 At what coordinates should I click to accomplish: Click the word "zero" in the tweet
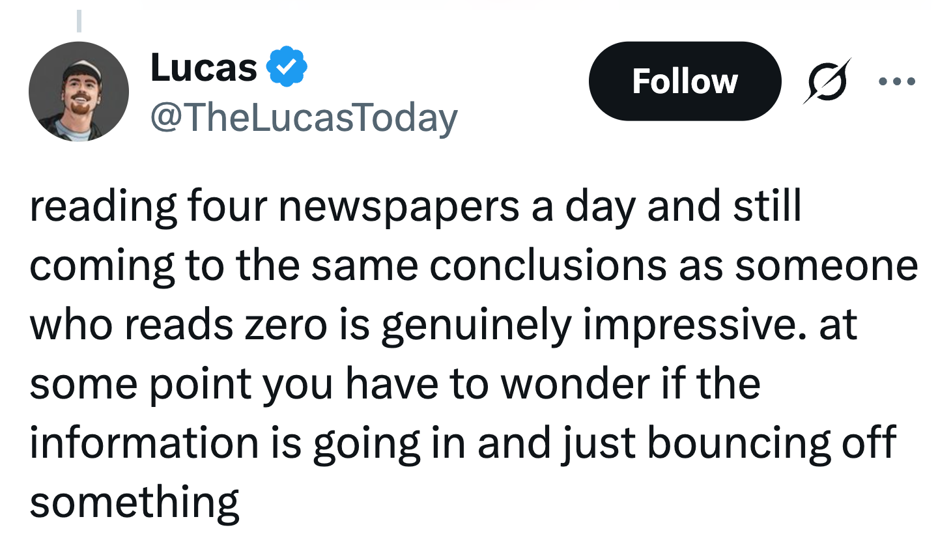286,325
